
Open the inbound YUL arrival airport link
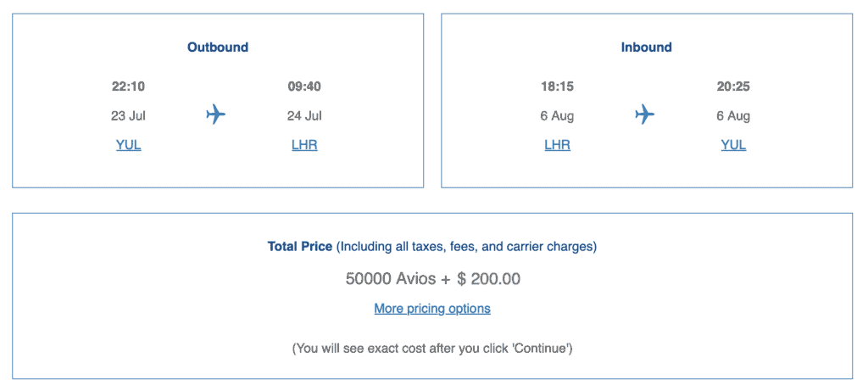(x=733, y=145)
